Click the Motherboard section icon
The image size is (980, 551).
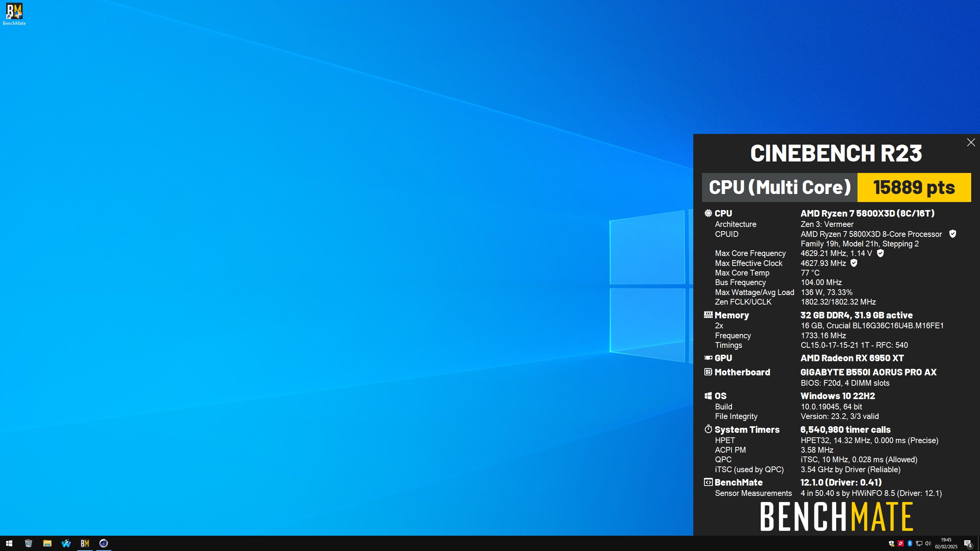pos(708,372)
